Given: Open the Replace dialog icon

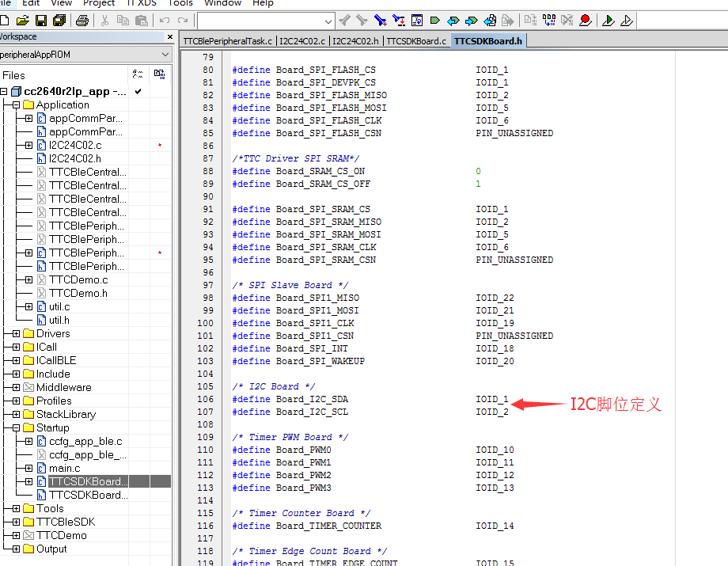Looking at the screenshot, I should click(398, 21).
